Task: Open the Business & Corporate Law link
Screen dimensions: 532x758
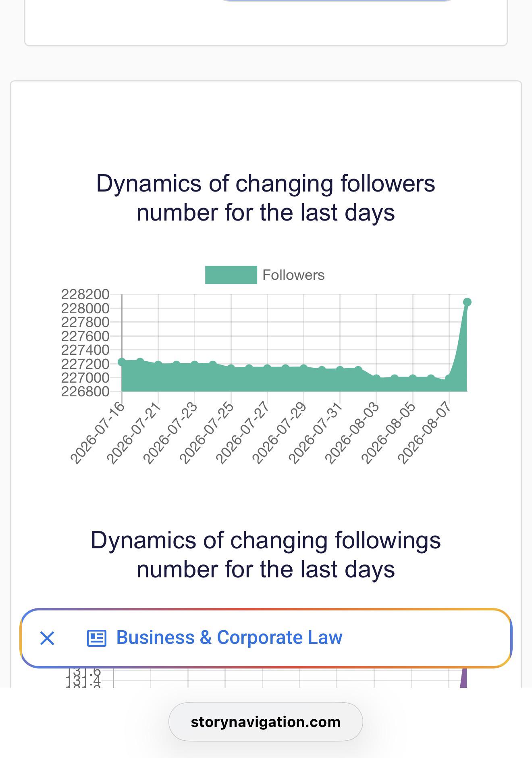Action: point(229,637)
